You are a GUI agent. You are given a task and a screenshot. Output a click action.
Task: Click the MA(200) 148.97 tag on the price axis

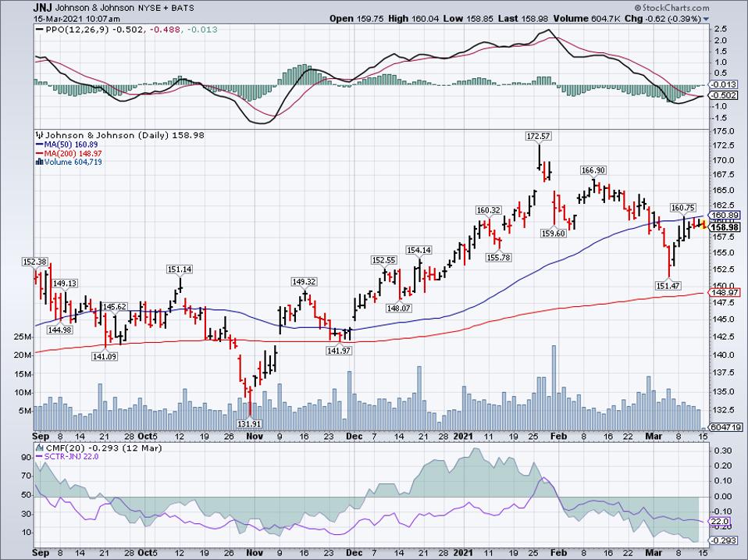(x=725, y=292)
